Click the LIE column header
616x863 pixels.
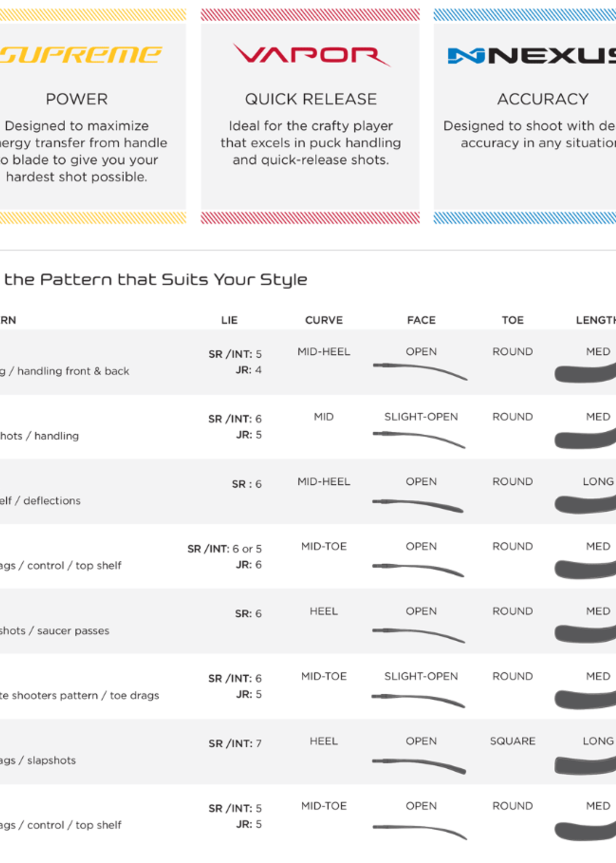coord(229,320)
